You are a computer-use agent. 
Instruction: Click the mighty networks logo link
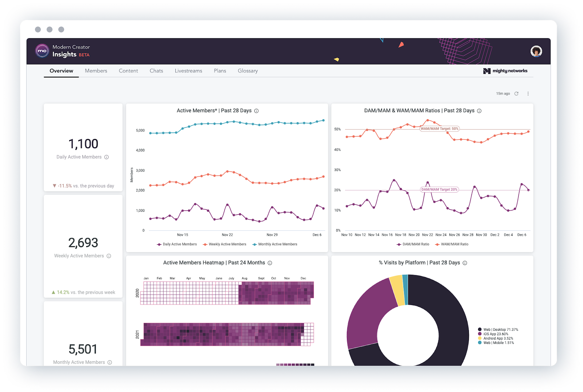click(x=505, y=71)
